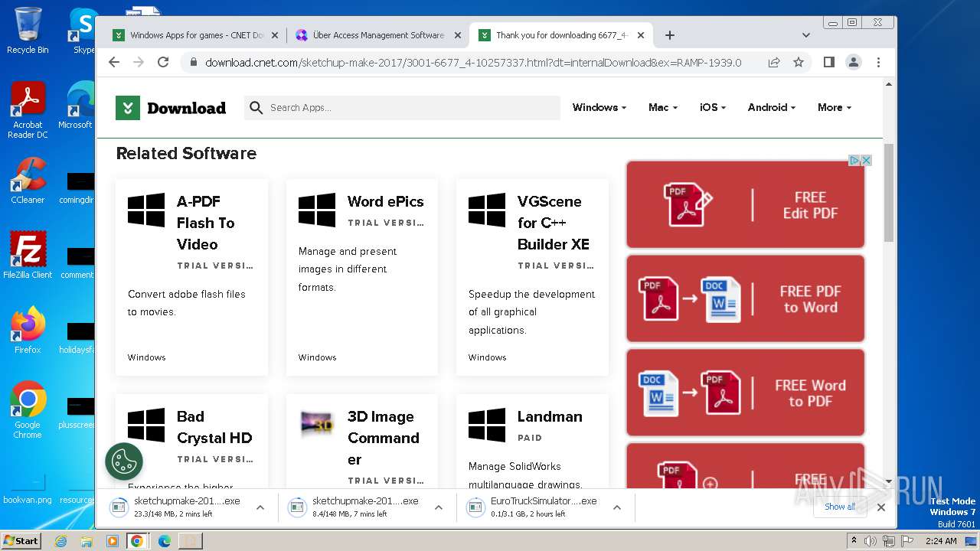Show hidden system tray icons

pos(854,541)
